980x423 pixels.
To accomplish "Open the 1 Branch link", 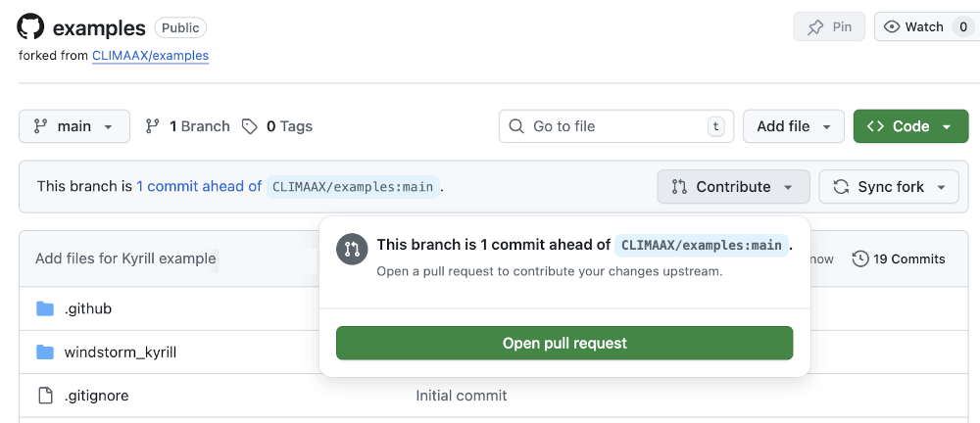I will coord(187,126).
